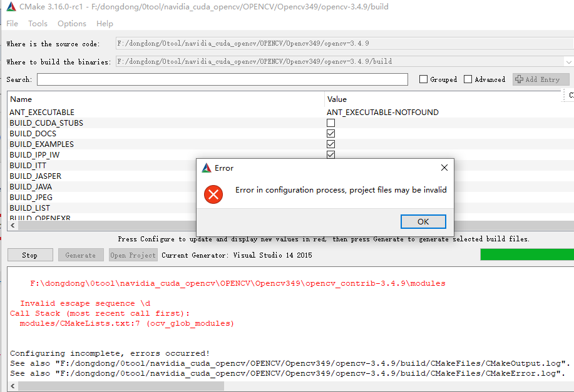This screenshot has width=574, height=392.
Task: Open the File menu
Action: (x=12, y=23)
